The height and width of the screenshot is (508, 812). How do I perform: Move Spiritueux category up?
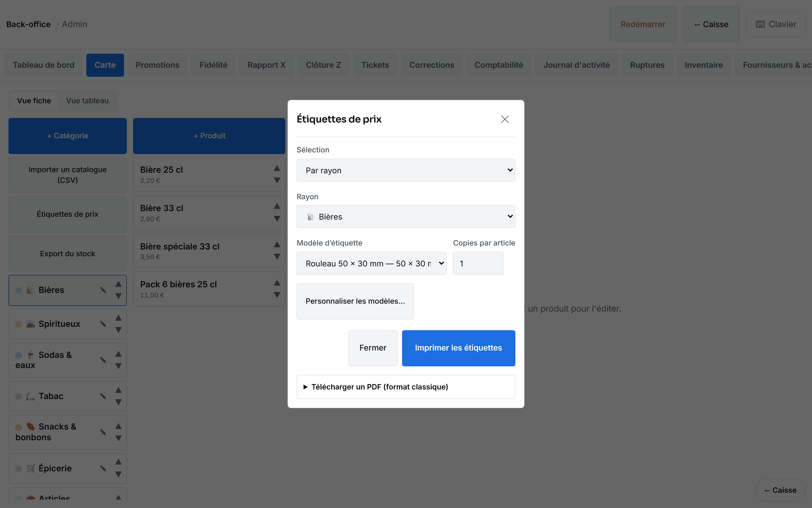[118, 318]
